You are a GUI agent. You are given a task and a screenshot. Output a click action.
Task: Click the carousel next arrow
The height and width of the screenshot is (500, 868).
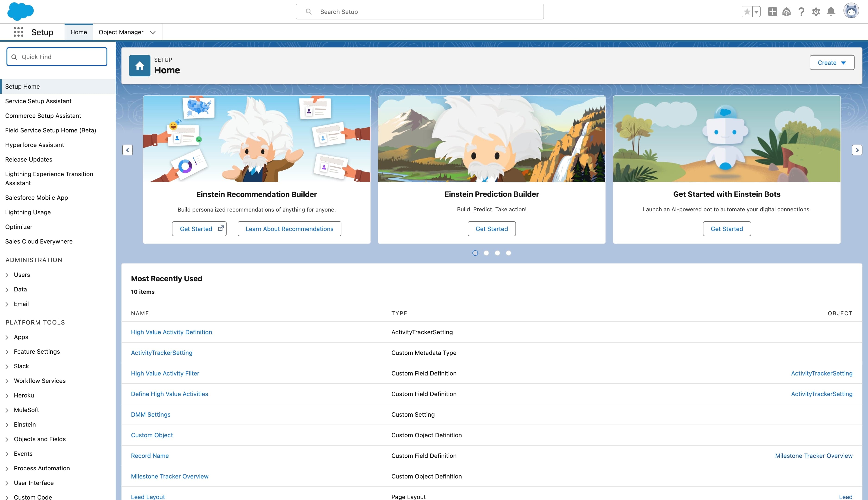pyautogui.click(x=857, y=150)
